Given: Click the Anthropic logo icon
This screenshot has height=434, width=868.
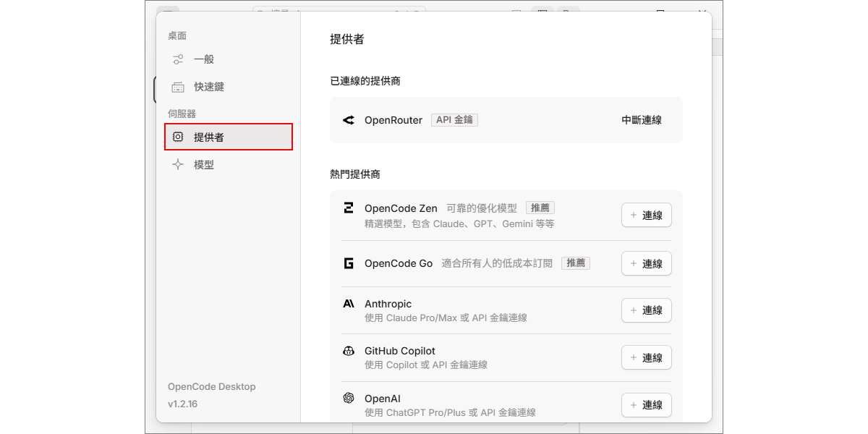Looking at the screenshot, I should pyautogui.click(x=349, y=304).
